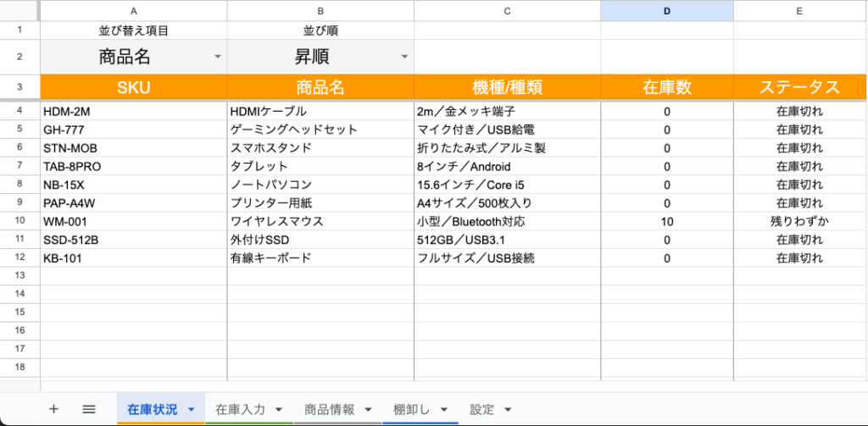Switch to the 在庫入力 sheet tab
This screenshot has width=868, height=426.
240,409
